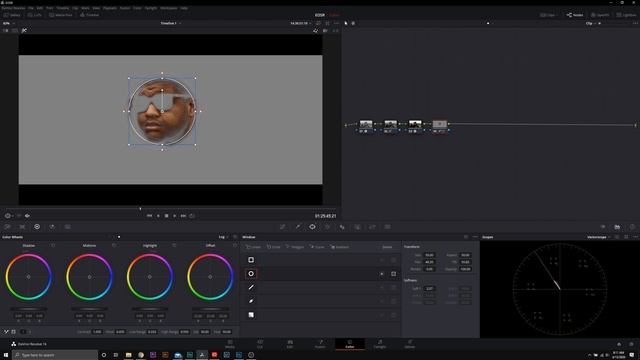Screen dimensions: 640x360
Task: Open the Qualifier eyedropper palette
Action: 298,227
